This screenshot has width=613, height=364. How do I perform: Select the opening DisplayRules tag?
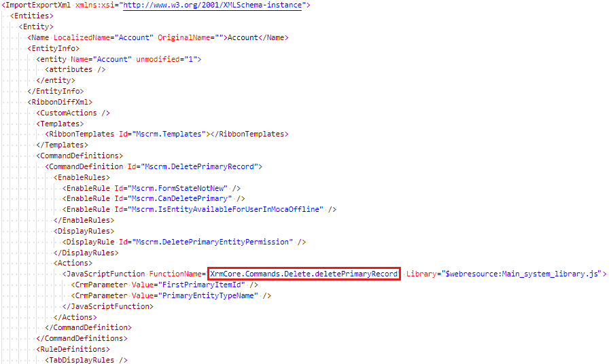click(x=84, y=232)
